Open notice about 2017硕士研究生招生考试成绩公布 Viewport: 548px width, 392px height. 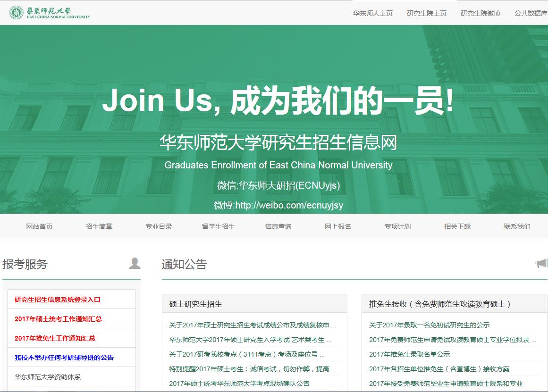tap(253, 325)
